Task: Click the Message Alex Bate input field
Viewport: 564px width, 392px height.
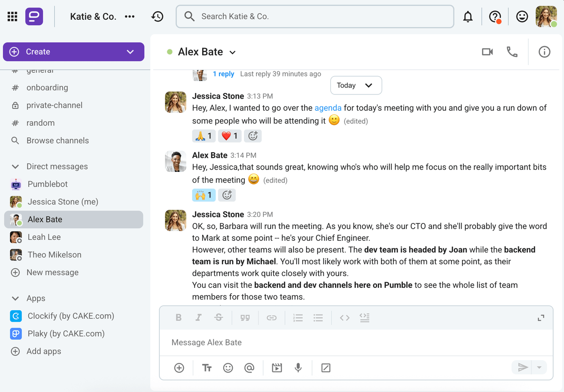Action: click(329, 342)
